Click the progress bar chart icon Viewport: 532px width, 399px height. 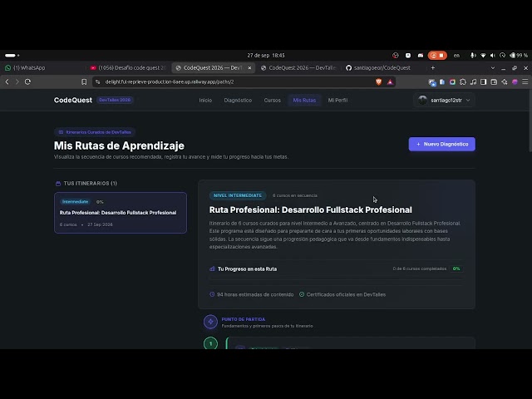(x=213, y=268)
